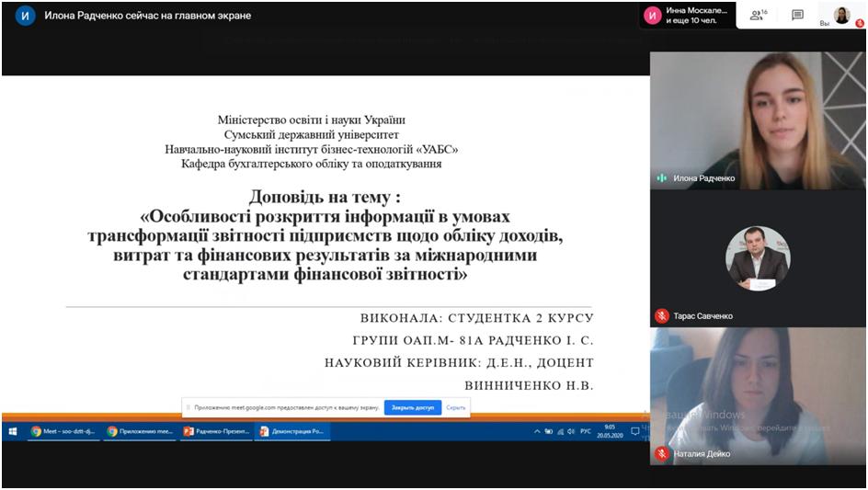The image size is (868, 490).
Task: Click 'Сумський державний університет' line
Action: (x=311, y=134)
